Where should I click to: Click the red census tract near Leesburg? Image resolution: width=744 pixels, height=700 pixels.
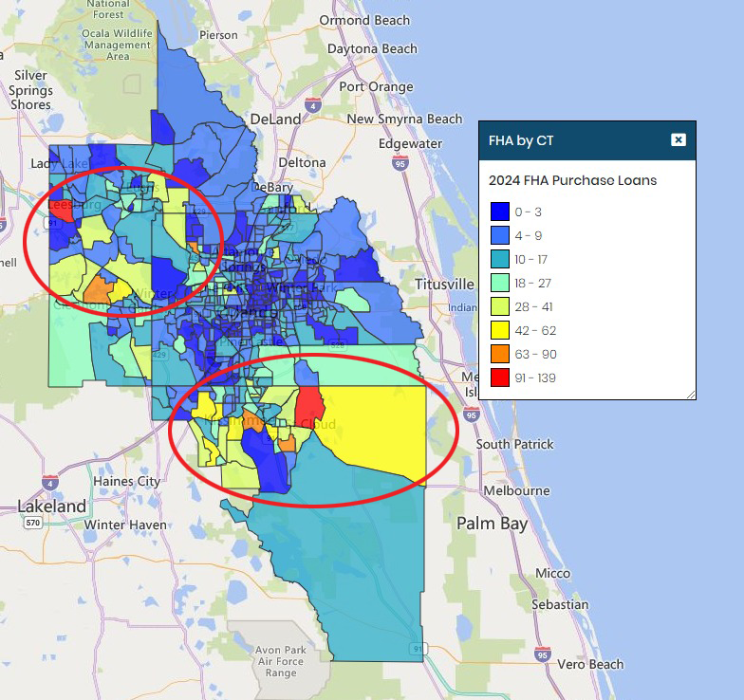62,211
